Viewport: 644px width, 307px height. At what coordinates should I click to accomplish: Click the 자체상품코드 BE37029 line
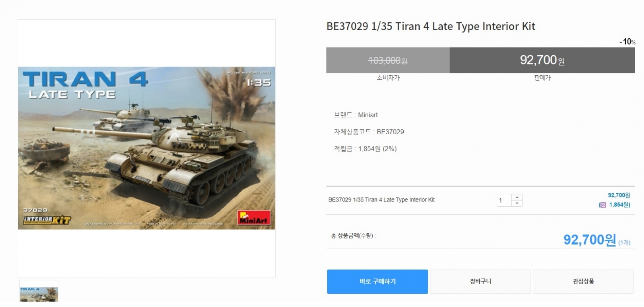tap(369, 132)
